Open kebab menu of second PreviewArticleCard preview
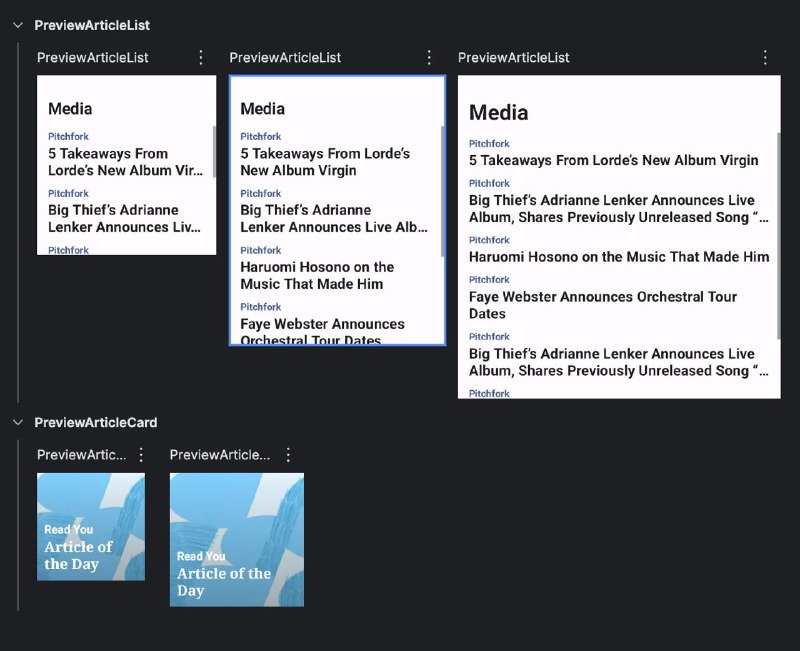 288,455
